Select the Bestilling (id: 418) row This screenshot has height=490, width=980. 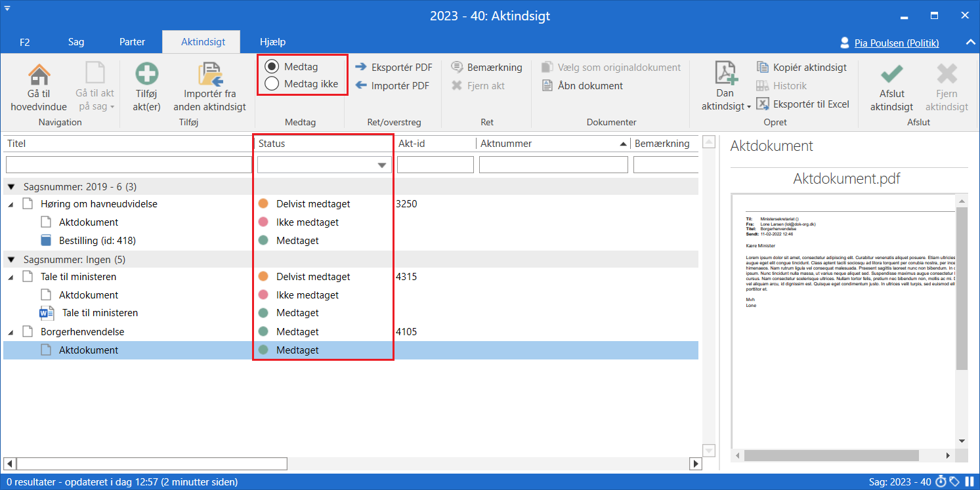[351, 241]
